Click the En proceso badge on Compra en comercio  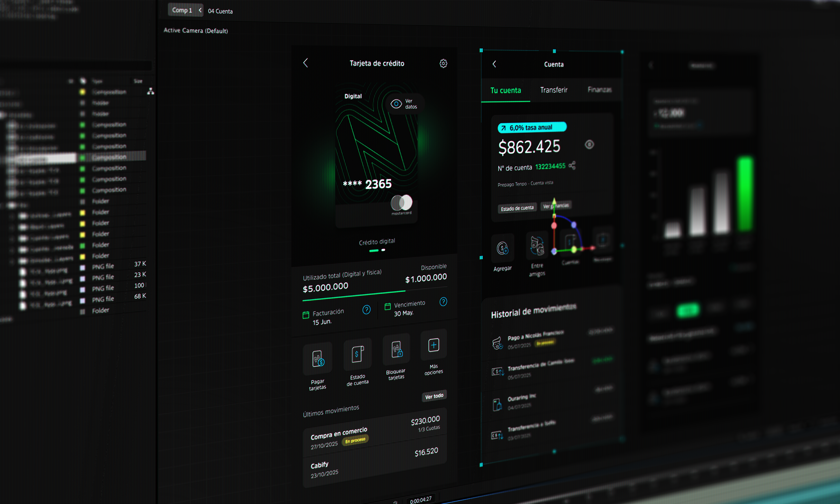355,440
